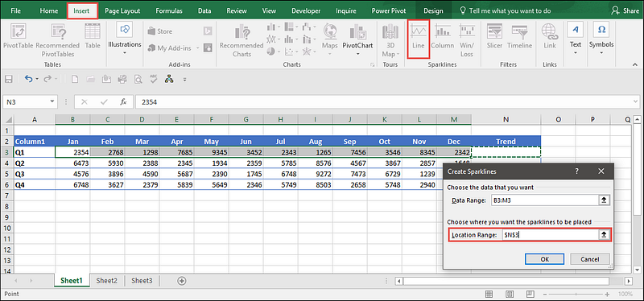Open the Store add-ins button
The height and width of the screenshot is (301, 644).
(x=159, y=31)
